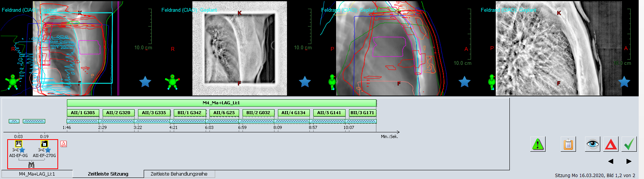Approve with the green checkmark button
The height and width of the screenshot is (179, 644).
tap(629, 144)
